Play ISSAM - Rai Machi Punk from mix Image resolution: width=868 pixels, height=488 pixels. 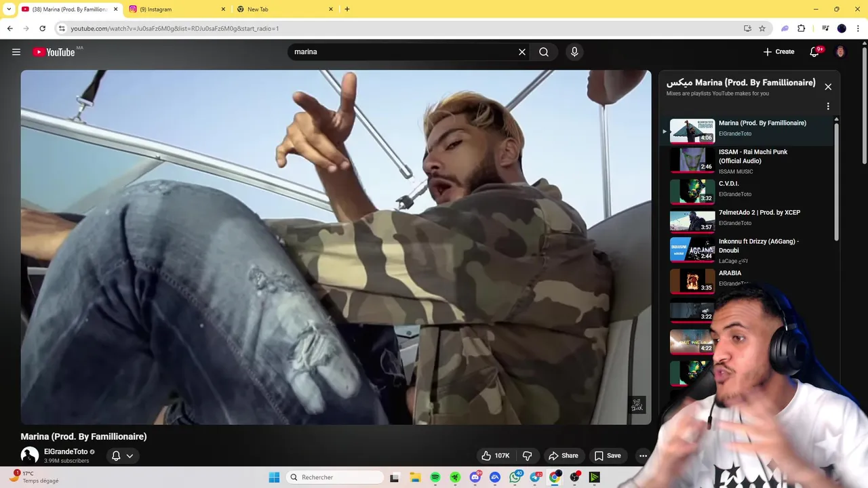[x=749, y=161]
